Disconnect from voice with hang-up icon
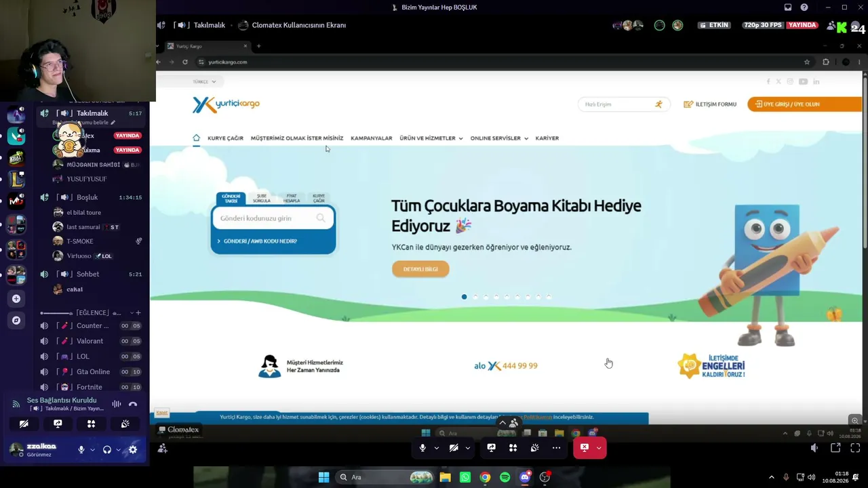 (133, 404)
